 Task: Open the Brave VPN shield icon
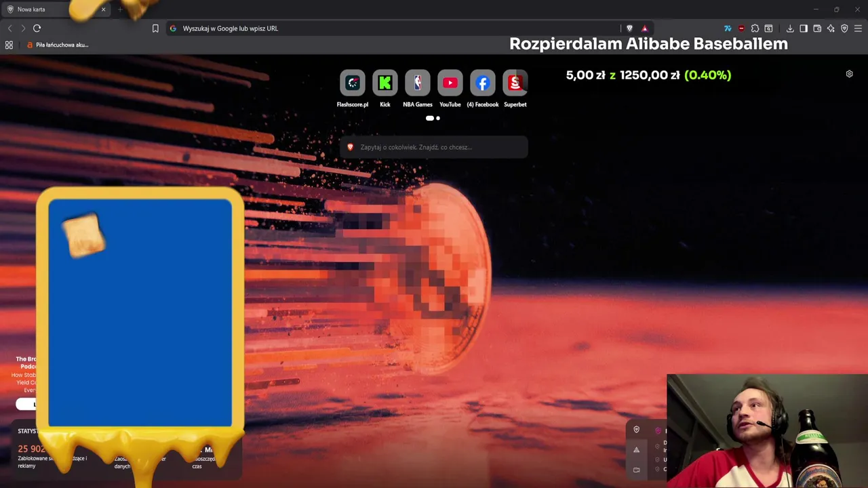pyautogui.click(x=844, y=28)
